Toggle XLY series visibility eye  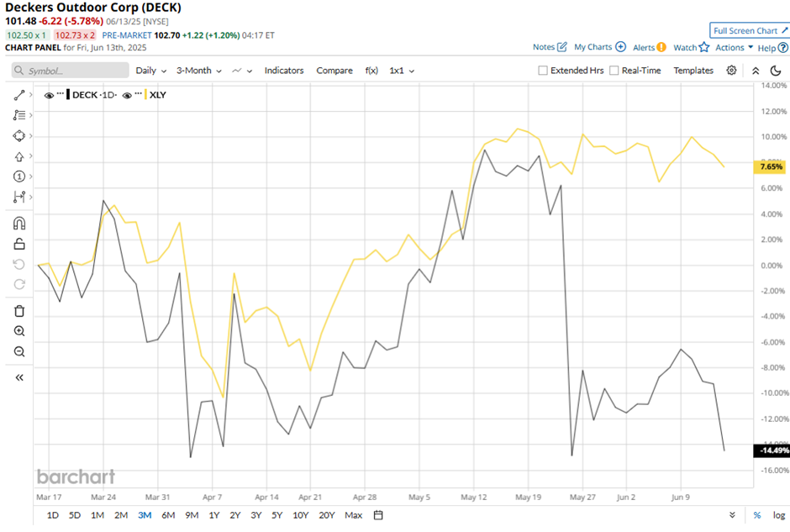point(127,95)
